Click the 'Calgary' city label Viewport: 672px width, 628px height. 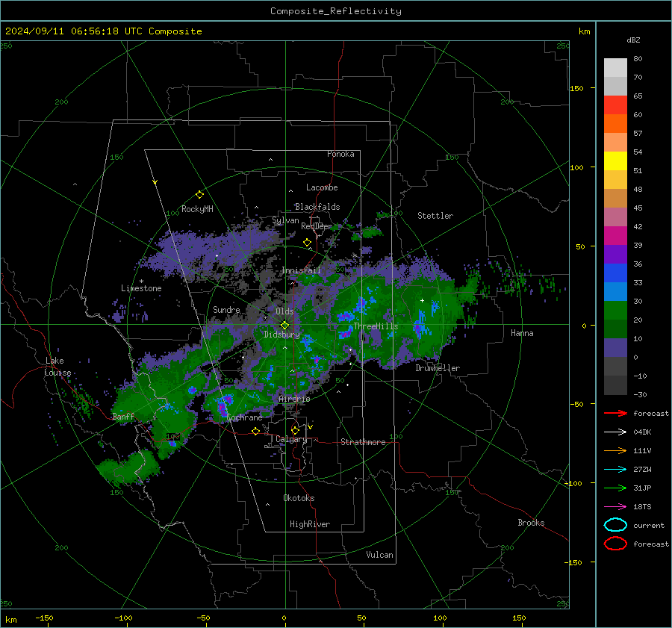tap(291, 439)
